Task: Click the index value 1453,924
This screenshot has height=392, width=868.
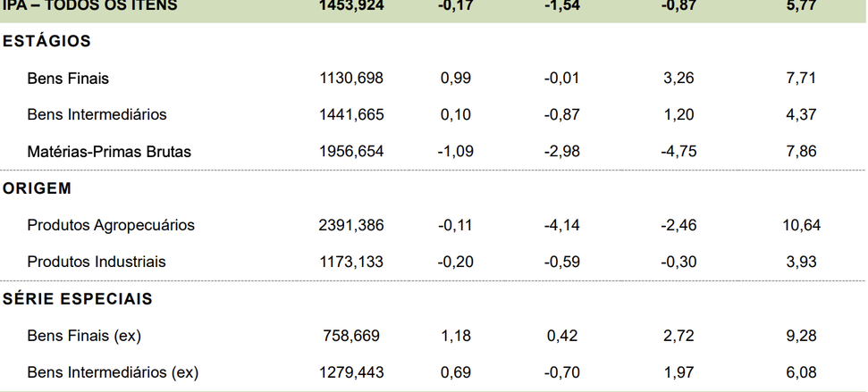Action: 351,5
